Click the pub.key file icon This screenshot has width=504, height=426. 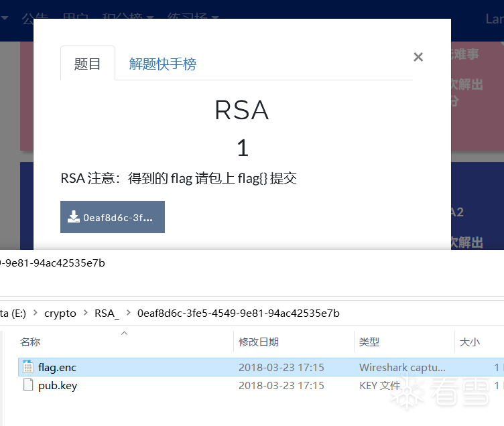tap(28, 385)
